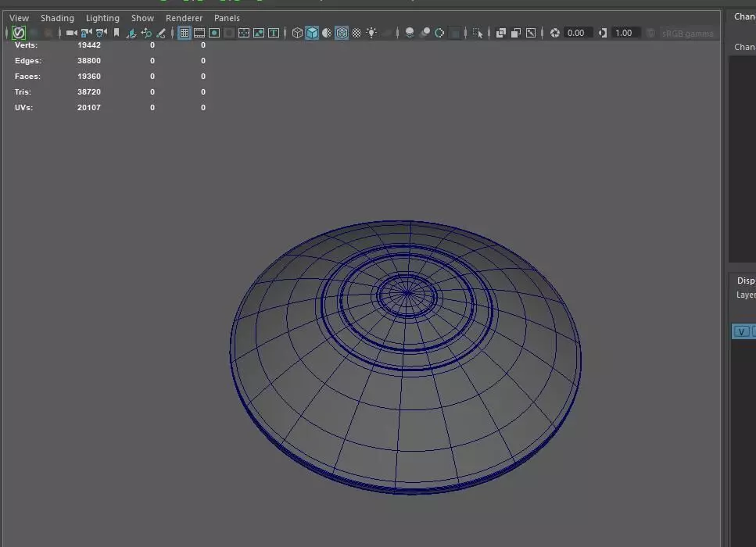Click the Gamma value field 1.00

[x=625, y=33]
